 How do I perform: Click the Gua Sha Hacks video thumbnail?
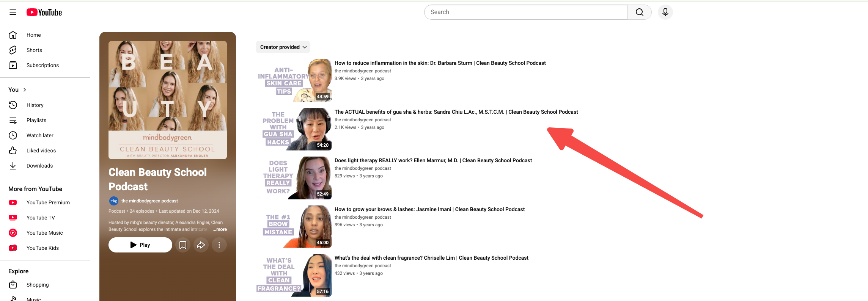[x=294, y=129]
